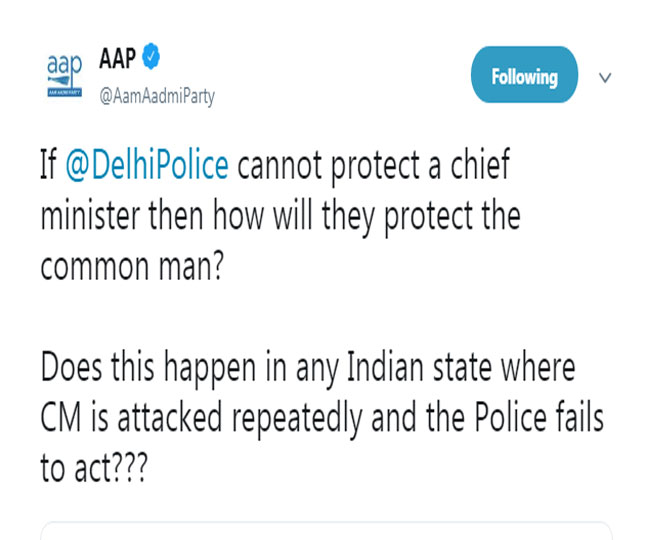Click the embedded card at the bottom
This screenshot has width=650, height=540.
(x=325, y=530)
